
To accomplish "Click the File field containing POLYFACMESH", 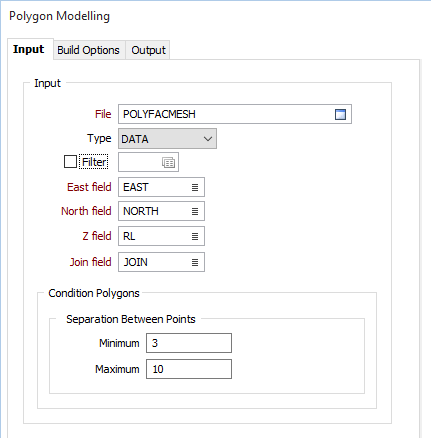I will click(x=235, y=114).
